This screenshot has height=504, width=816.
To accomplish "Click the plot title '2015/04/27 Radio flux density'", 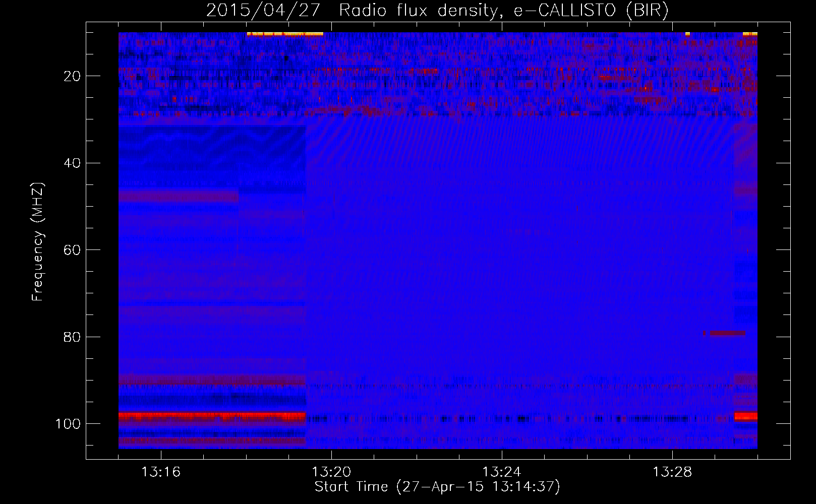I will tap(352, 11).
